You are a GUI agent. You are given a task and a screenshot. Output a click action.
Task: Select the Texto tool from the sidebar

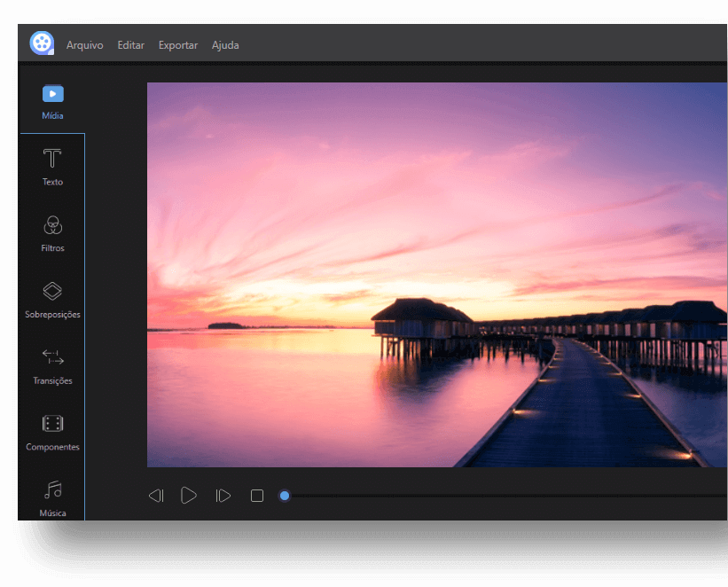pyautogui.click(x=52, y=167)
